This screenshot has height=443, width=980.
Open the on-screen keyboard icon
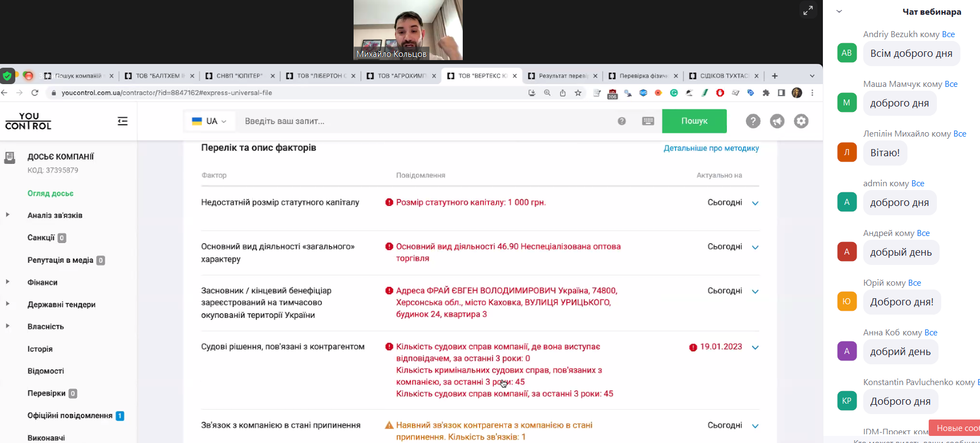pyautogui.click(x=648, y=121)
